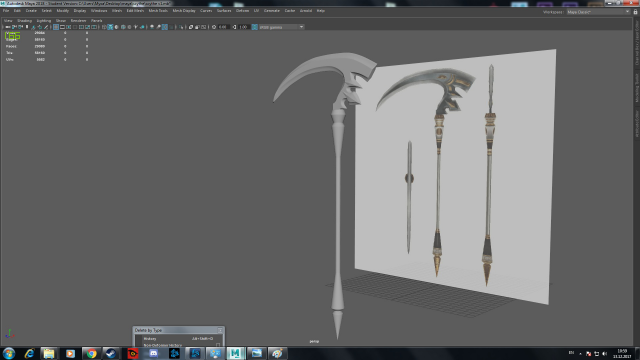
Task: Click the Smooth Shade All icon
Action: [110, 27]
